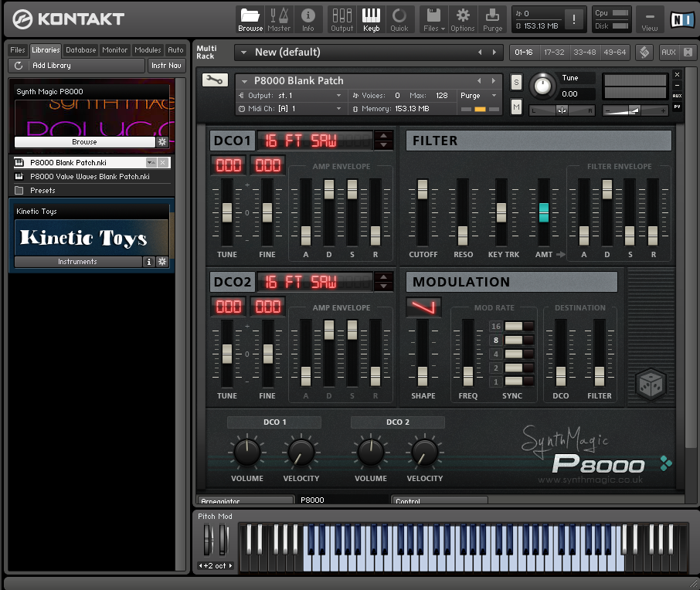Open Kinetic Toys library settings gear
This screenshot has height=590, width=700.
tap(162, 262)
